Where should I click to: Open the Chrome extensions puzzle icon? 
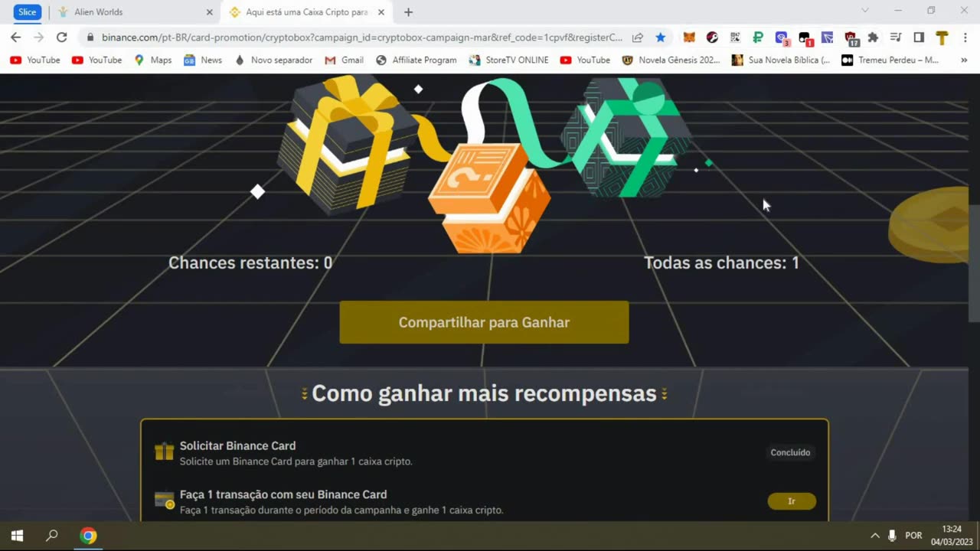873,37
